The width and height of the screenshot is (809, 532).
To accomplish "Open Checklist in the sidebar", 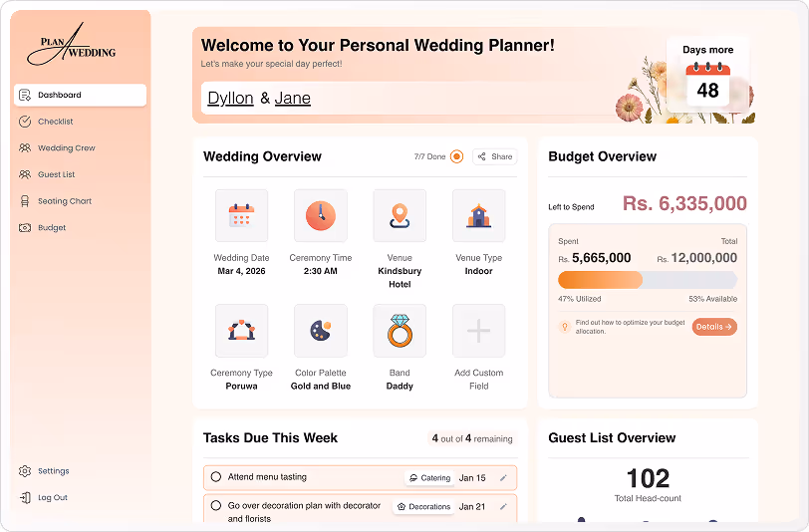I will pos(56,122).
